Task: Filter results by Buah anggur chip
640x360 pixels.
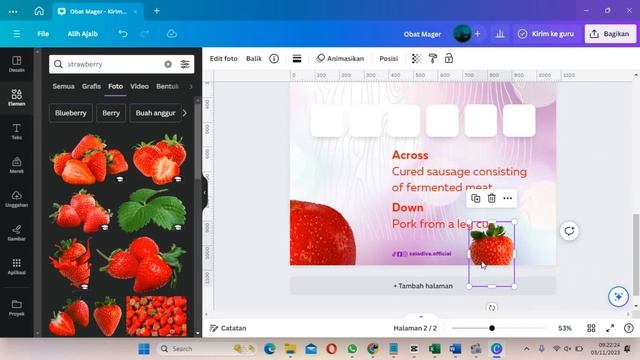Action: (x=155, y=113)
